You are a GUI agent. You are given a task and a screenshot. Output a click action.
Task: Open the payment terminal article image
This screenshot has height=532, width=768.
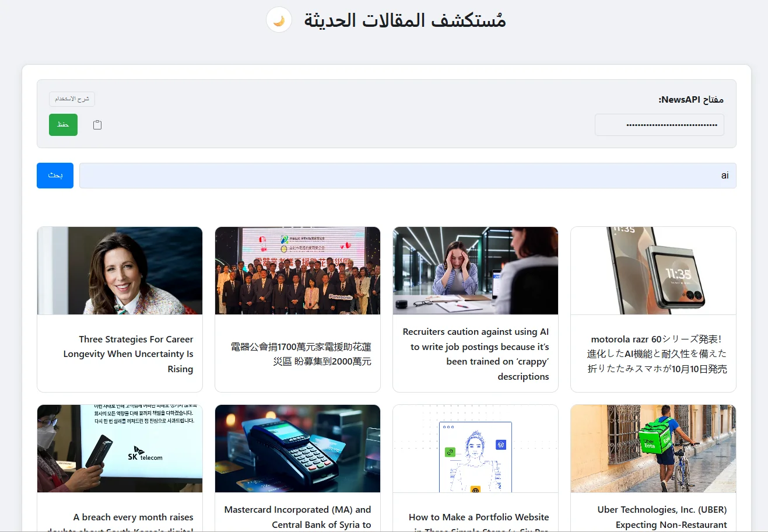click(297, 449)
